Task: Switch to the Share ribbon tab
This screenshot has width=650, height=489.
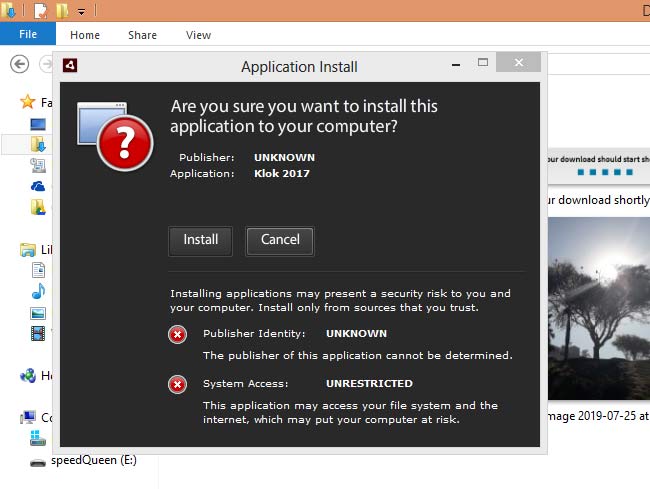Action: [142, 35]
